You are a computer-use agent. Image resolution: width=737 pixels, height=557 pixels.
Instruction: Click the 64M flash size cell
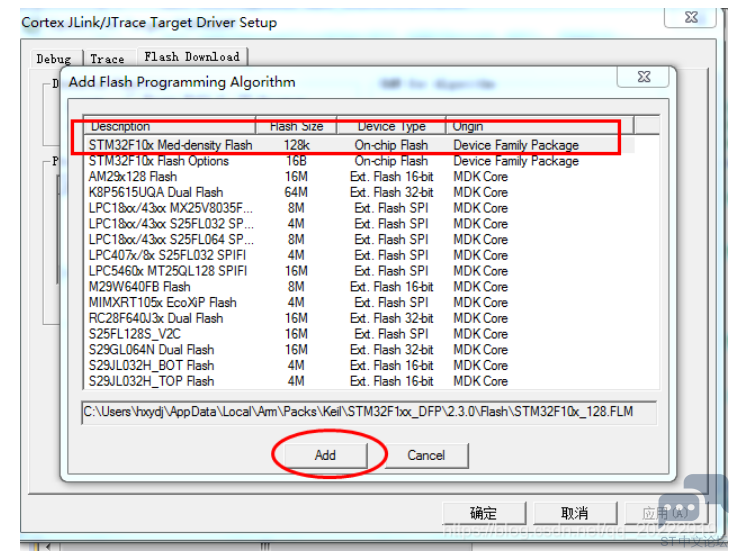[297, 192]
